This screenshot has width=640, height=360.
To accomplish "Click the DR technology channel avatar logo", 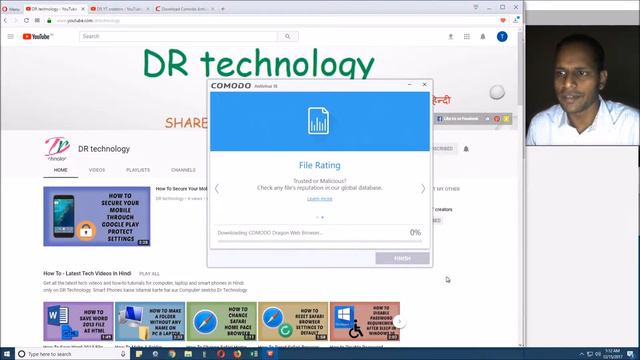I will pyautogui.click(x=57, y=149).
